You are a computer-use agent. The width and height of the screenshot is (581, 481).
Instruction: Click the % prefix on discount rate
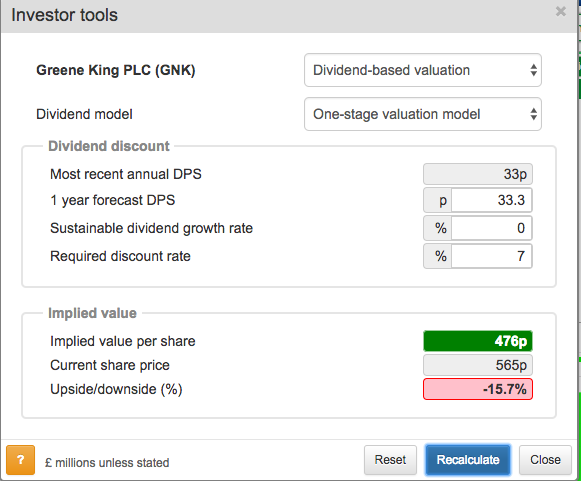[x=438, y=256]
